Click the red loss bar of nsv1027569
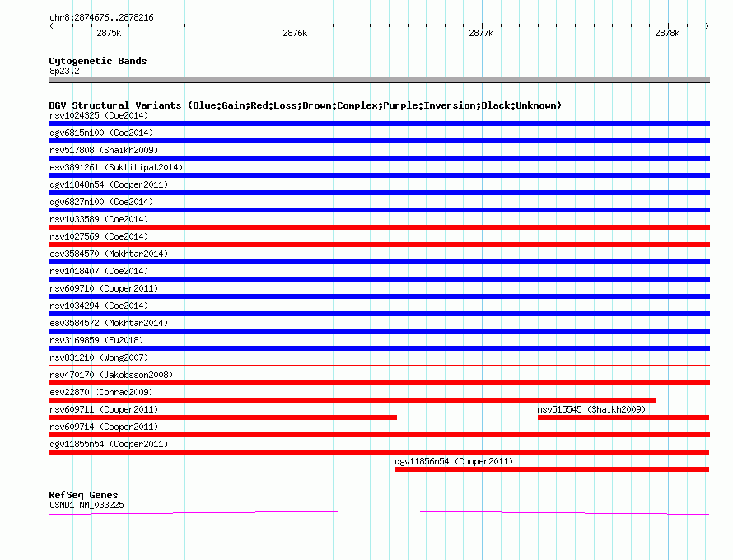Viewport: 733px width, 560px height. 379,245
